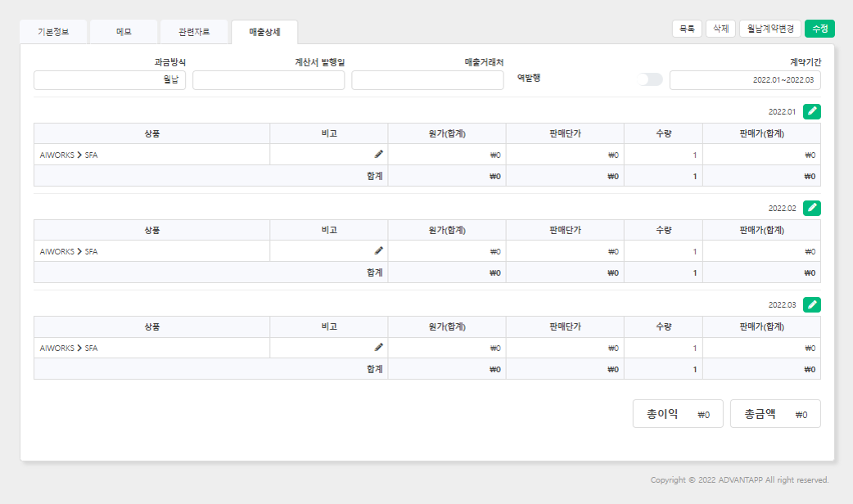Viewport: 853px width, 504px height.
Task: Click the 과금방식 field showing 월납
Action: [110, 80]
